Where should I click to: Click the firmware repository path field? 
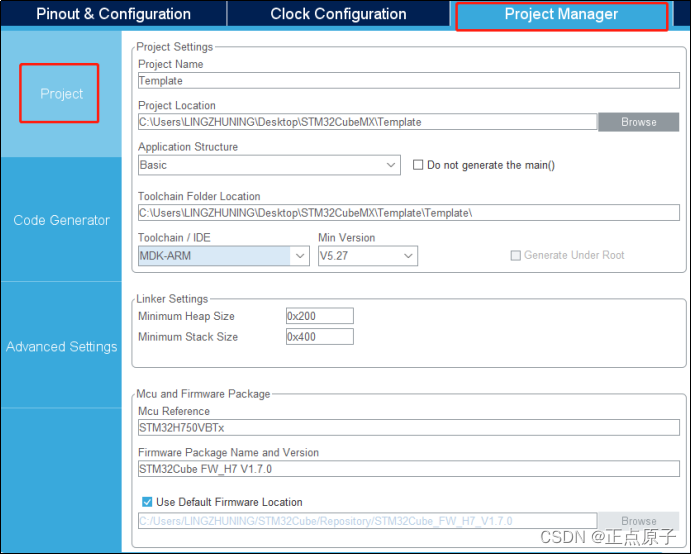click(368, 521)
